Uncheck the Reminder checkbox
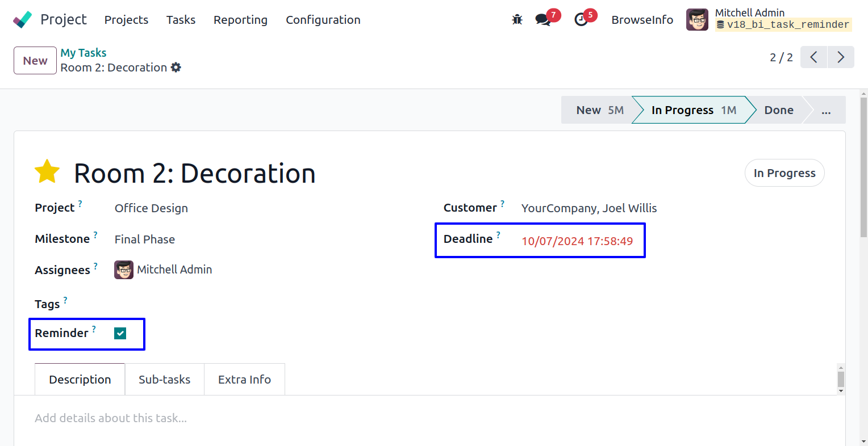 click(120, 334)
